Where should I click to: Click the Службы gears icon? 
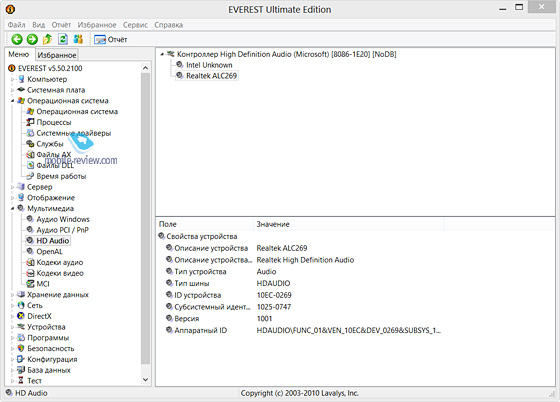coord(30,144)
